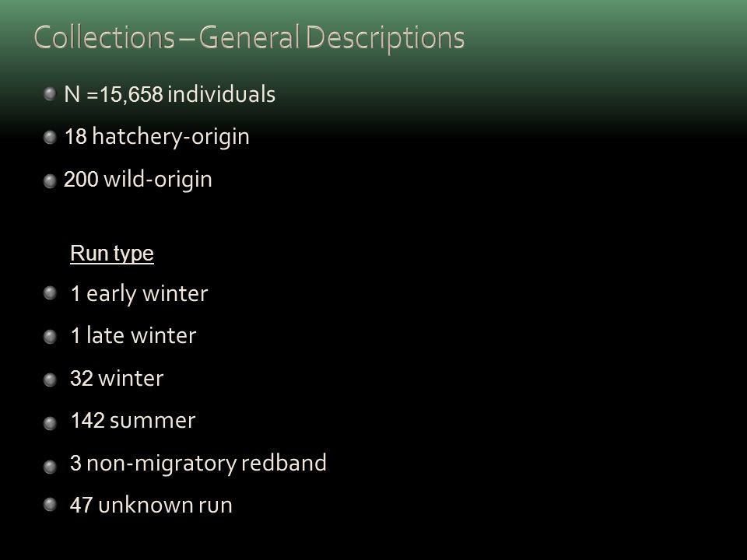The image size is (747, 560).
Task: Select the '1 late winter' text
Action: (133, 336)
